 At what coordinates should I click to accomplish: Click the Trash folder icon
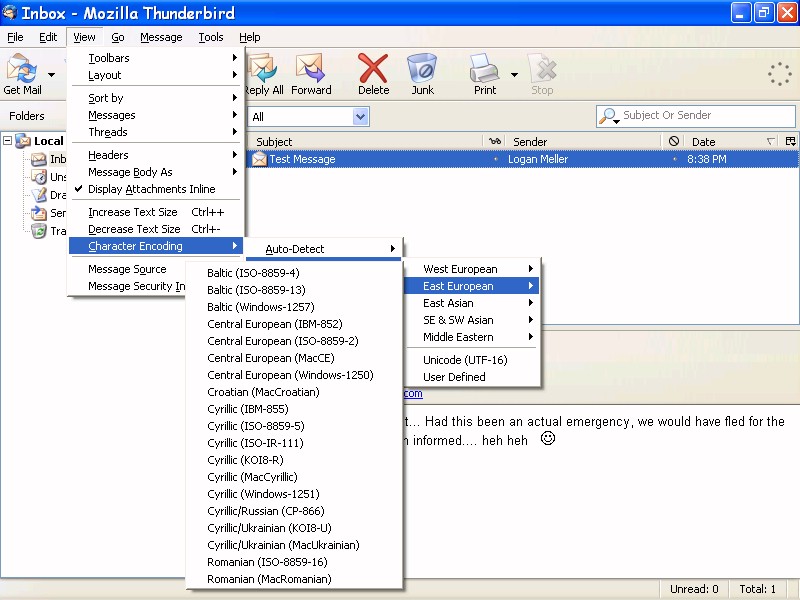(x=39, y=231)
